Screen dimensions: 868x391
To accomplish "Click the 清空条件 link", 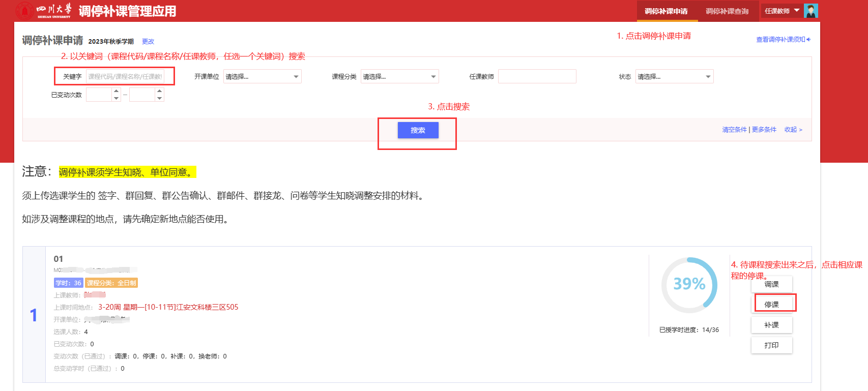I will pos(734,130).
